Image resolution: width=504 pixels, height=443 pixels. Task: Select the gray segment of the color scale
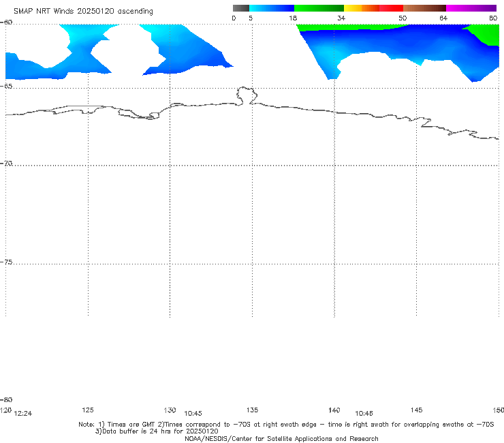click(x=240, y=8)
